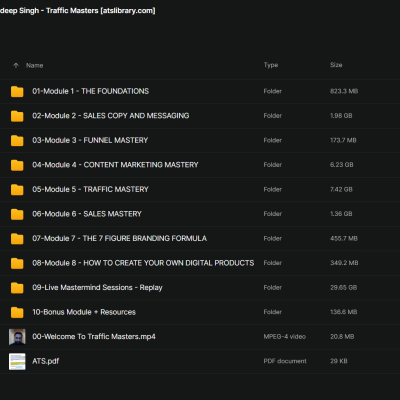Click folder icon for 05-Module 5 TRAFFIC MASTERY
Image resolution: width=400 pixels, height=400 pixels.
pyautogui.click(x=17, y=189)
